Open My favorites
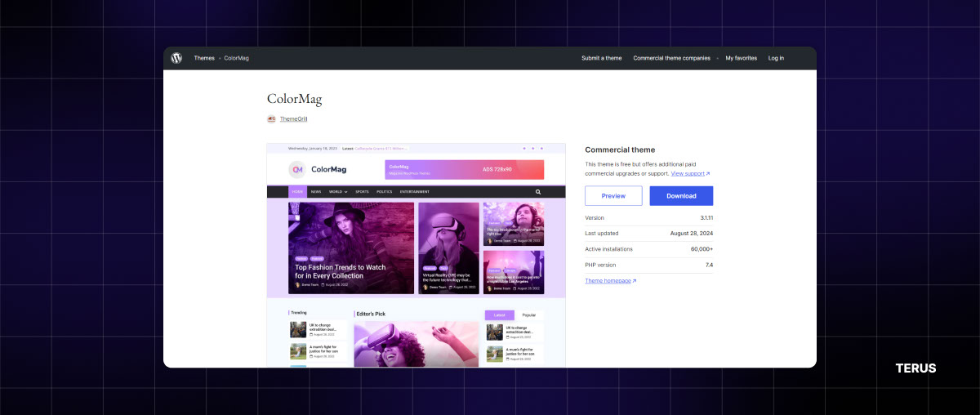This screenshot has width=980, height=415. click(x=742, y=58)
